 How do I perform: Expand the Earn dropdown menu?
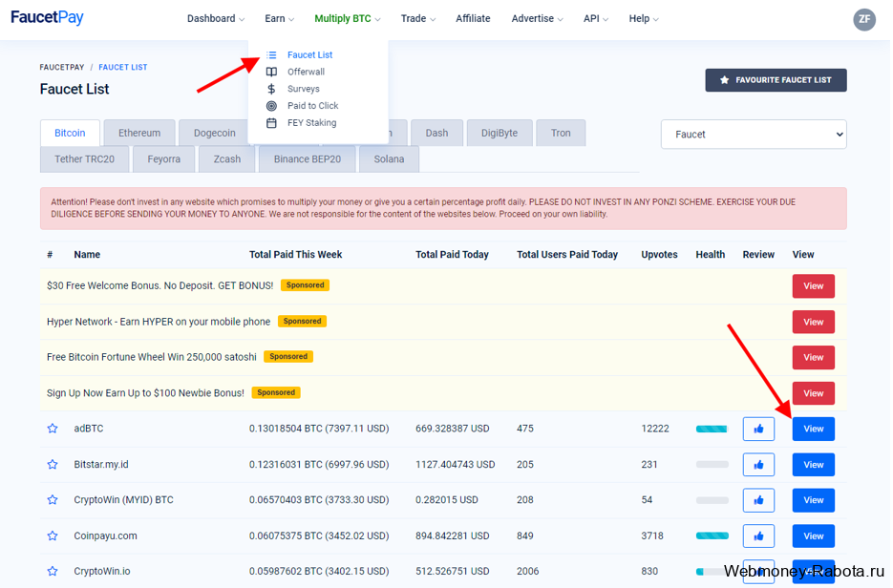coord(279,19)
